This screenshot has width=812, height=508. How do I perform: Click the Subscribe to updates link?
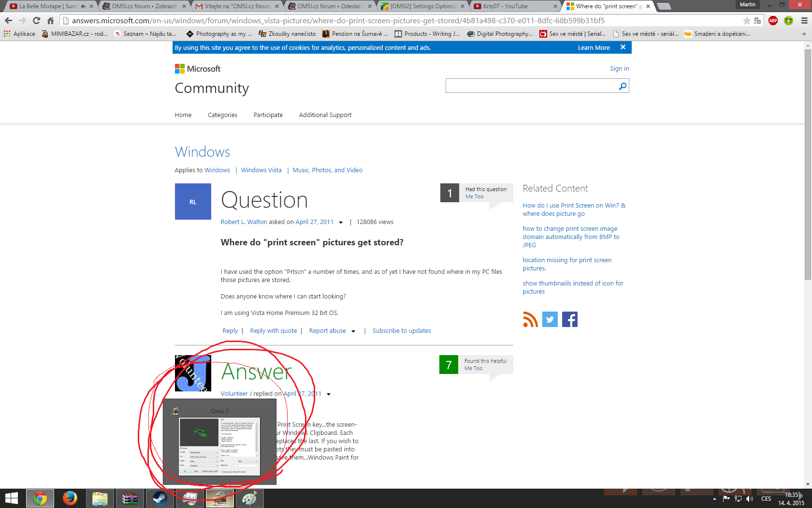coord(402,331)
